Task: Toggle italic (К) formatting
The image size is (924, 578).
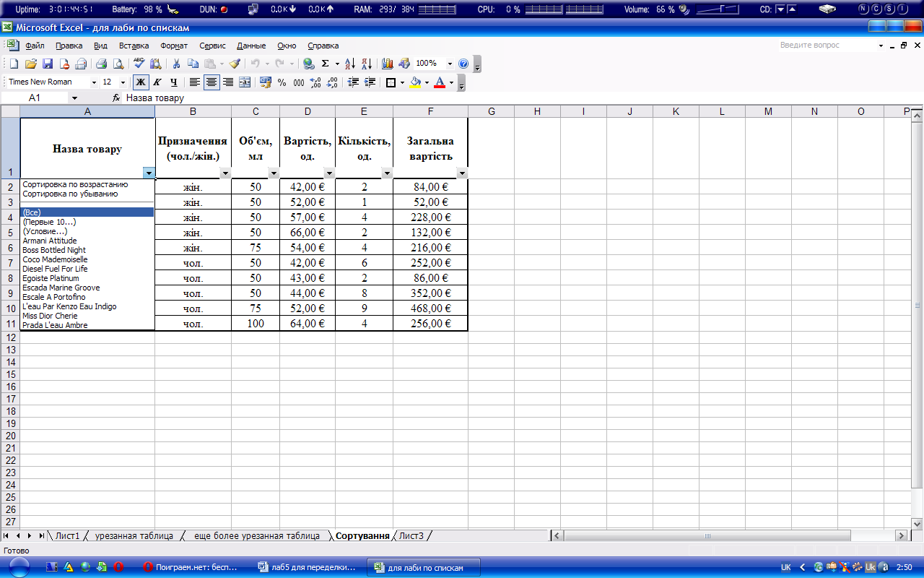Action: [157, 82]
